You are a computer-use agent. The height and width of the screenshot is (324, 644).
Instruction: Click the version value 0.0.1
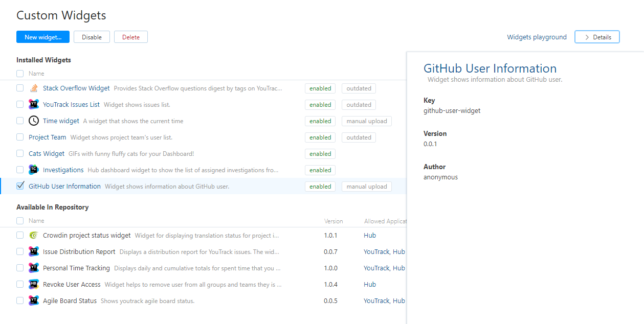point(430,144)
